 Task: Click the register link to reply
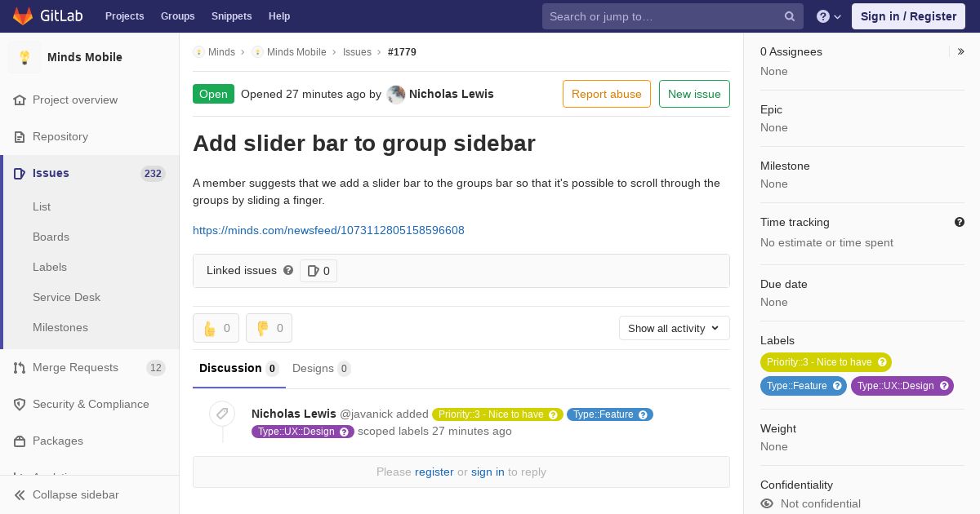434,472
